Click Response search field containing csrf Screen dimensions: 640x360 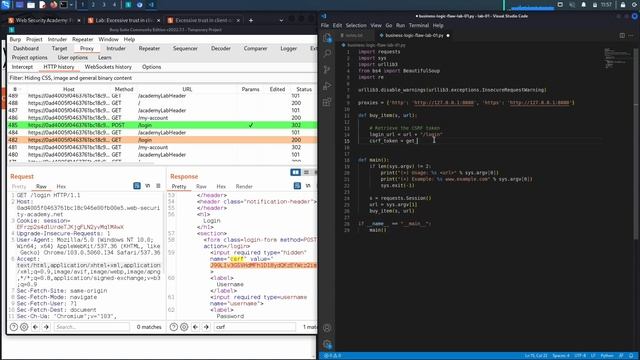(x=255, y=327)
